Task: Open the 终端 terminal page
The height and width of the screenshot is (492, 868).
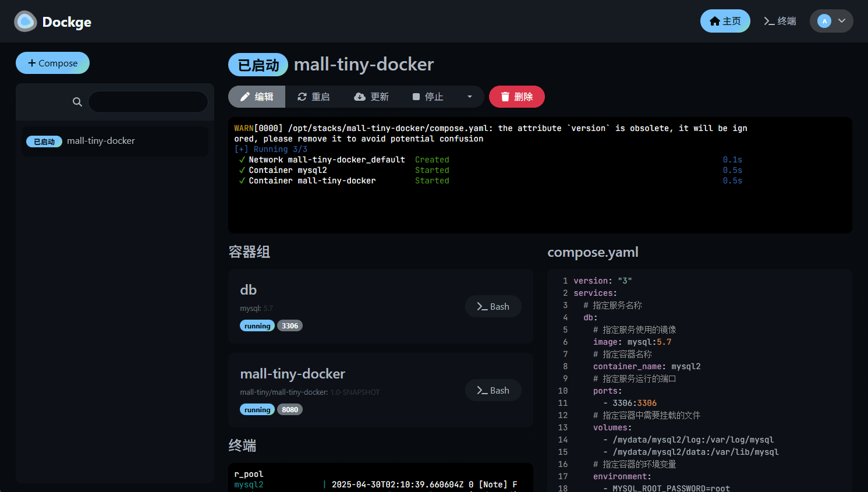Action: point(780,21)
